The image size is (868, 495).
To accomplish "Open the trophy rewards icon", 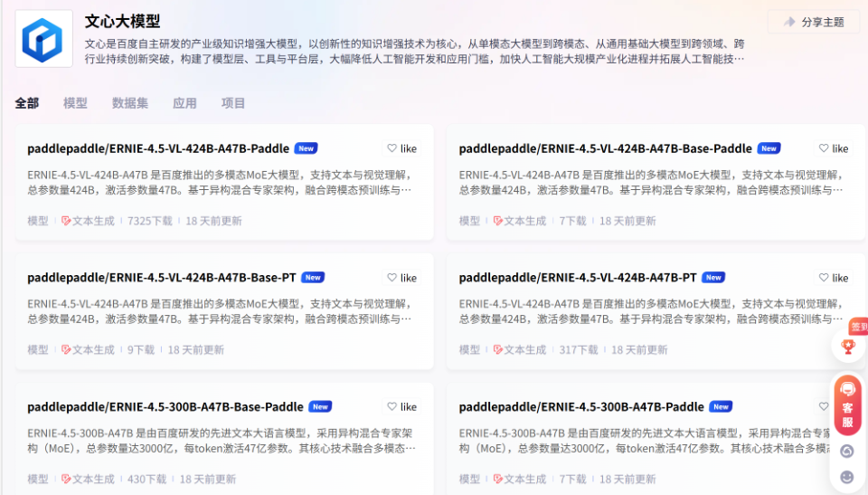I will pos(847,347).
